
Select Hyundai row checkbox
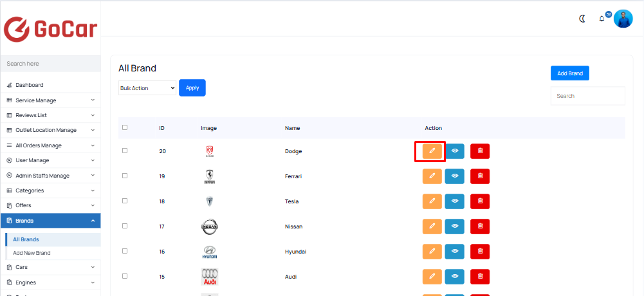pyautogui.click(x=125, y=251)
